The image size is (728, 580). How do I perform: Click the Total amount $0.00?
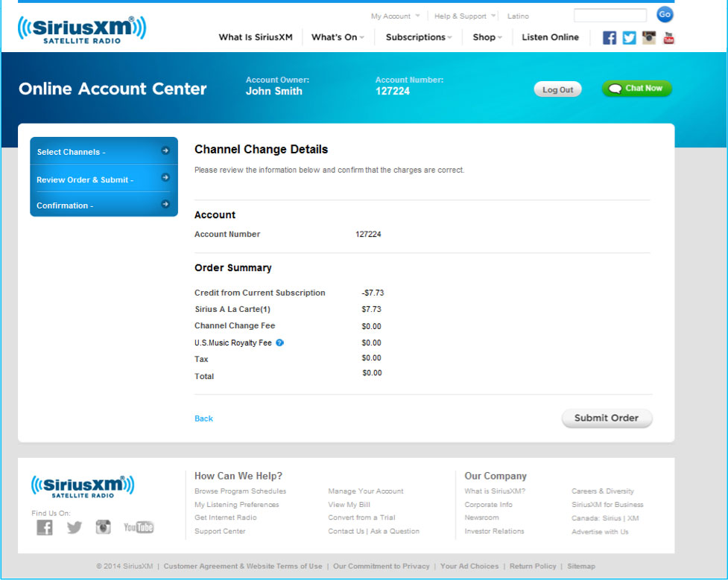point(372,373)
